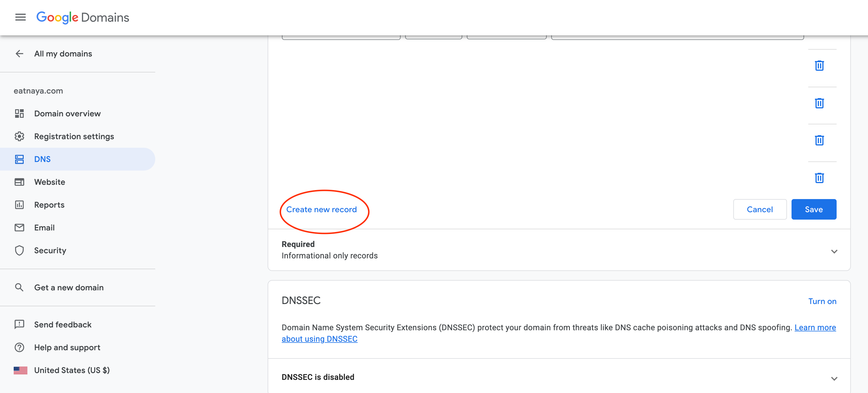This screenshot has height=393, width=868.
Task: Click the back arrow beside All my domains
Action: 19,54
